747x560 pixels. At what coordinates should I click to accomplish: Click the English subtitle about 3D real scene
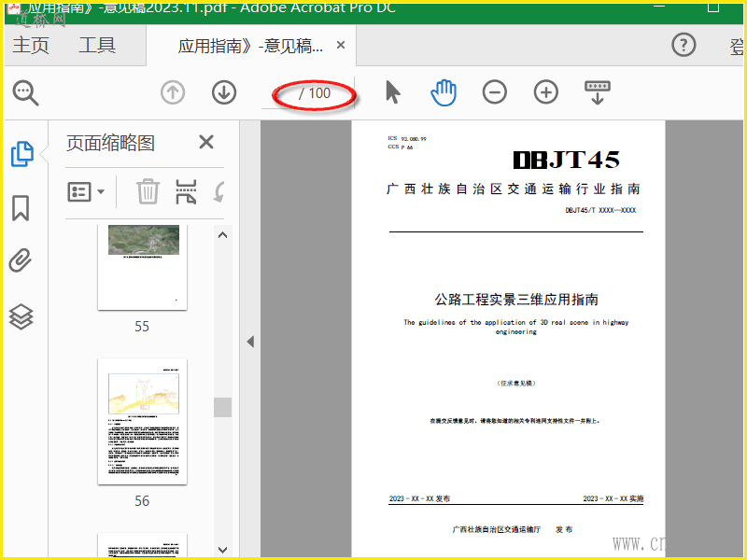pyautogui.click(x=516, y=327)
